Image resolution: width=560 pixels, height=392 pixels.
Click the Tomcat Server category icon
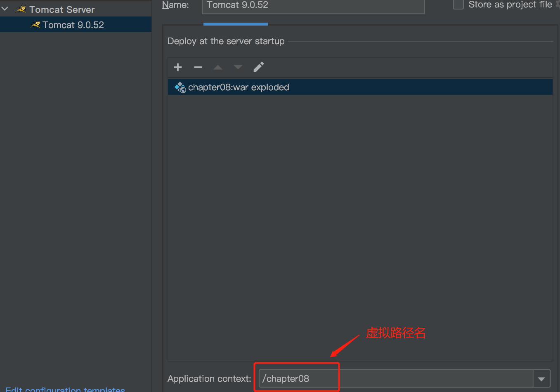point(21,9)
